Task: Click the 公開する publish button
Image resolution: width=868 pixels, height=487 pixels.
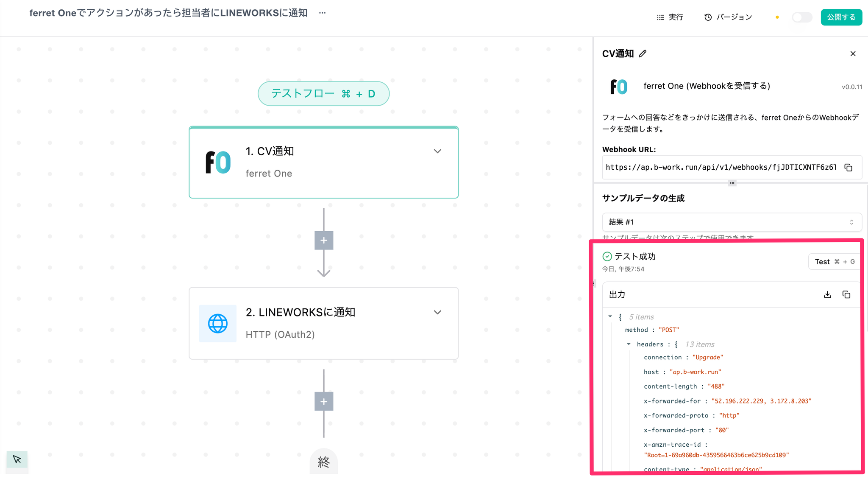Action: tap(841, 17)
